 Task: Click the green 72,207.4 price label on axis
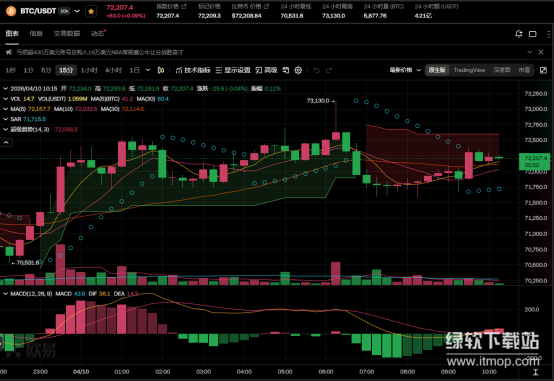pyautogui.click(x=534, y=162)
